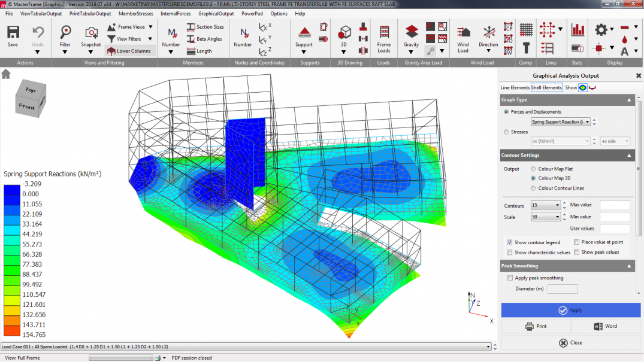Click the Home view icon

pos(6,74)
